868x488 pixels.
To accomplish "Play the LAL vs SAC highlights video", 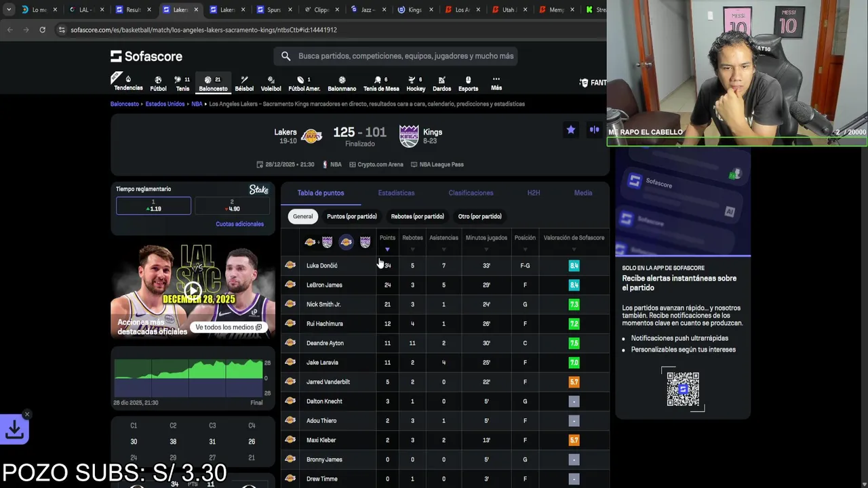I will [x=193, y=291].
